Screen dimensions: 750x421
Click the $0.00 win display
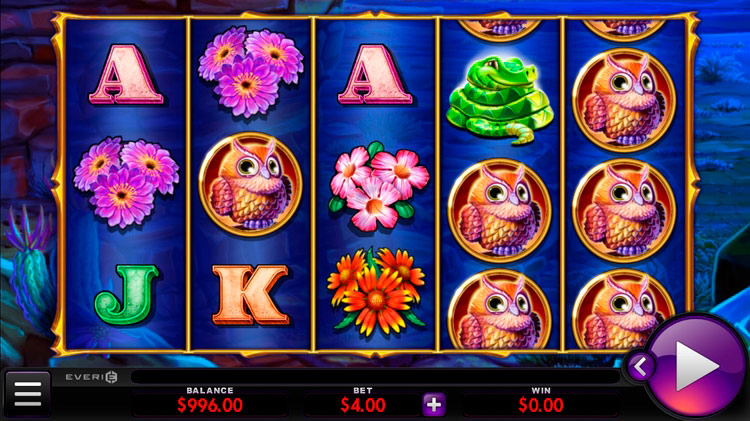(x=541, y=405)
